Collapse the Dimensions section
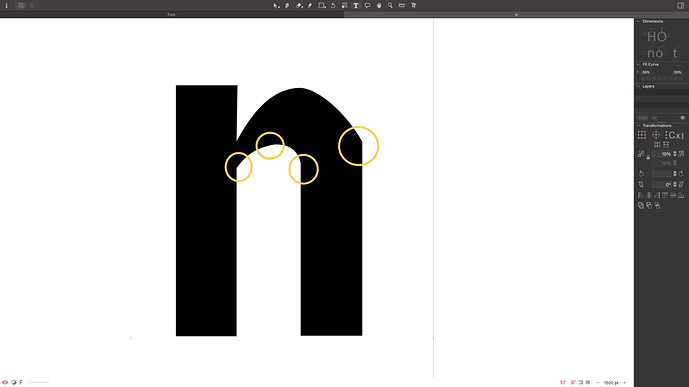Viewport: 689px width, 387px height. coord(638,21)
